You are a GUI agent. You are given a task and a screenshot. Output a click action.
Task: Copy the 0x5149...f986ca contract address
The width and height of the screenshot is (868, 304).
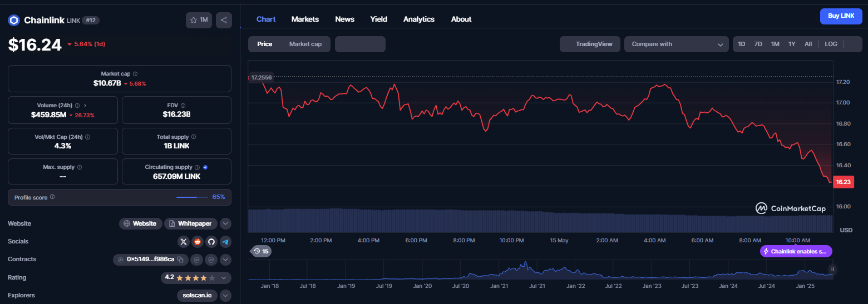[x=180, y=260]
